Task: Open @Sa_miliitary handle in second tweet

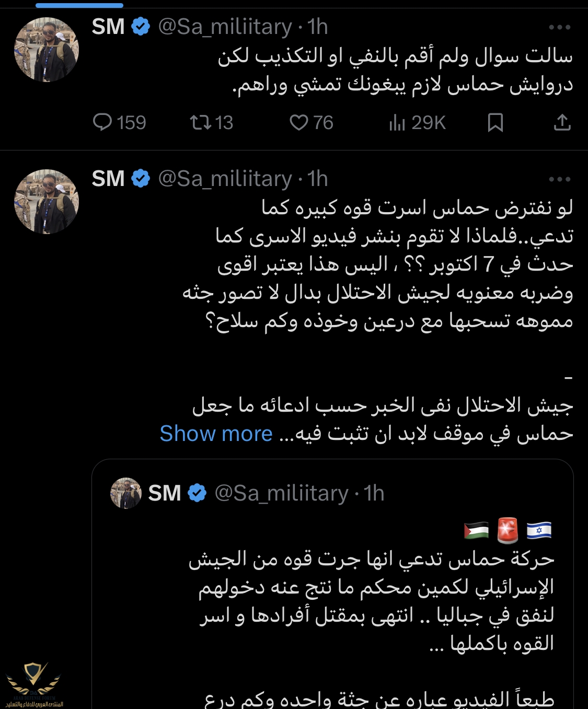Action: (x=225, y=179)
